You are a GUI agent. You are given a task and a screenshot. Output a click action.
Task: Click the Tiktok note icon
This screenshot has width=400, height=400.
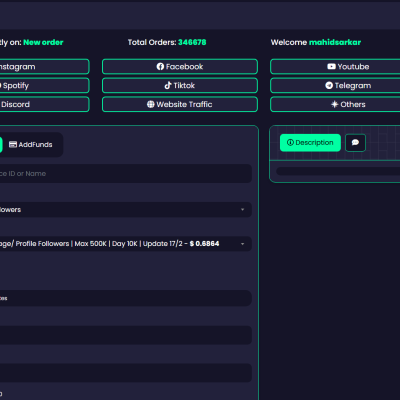168,85
